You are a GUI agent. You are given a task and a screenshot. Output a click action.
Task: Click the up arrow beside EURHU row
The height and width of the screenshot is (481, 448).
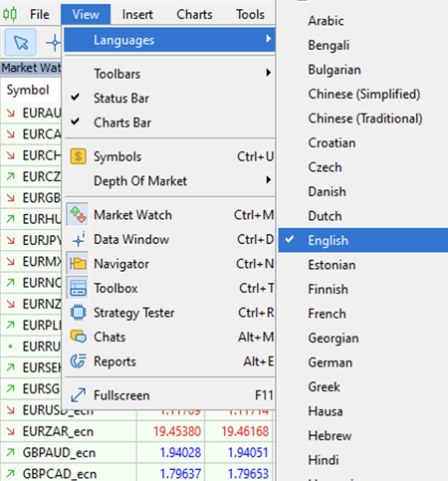[x=11, y=219]
